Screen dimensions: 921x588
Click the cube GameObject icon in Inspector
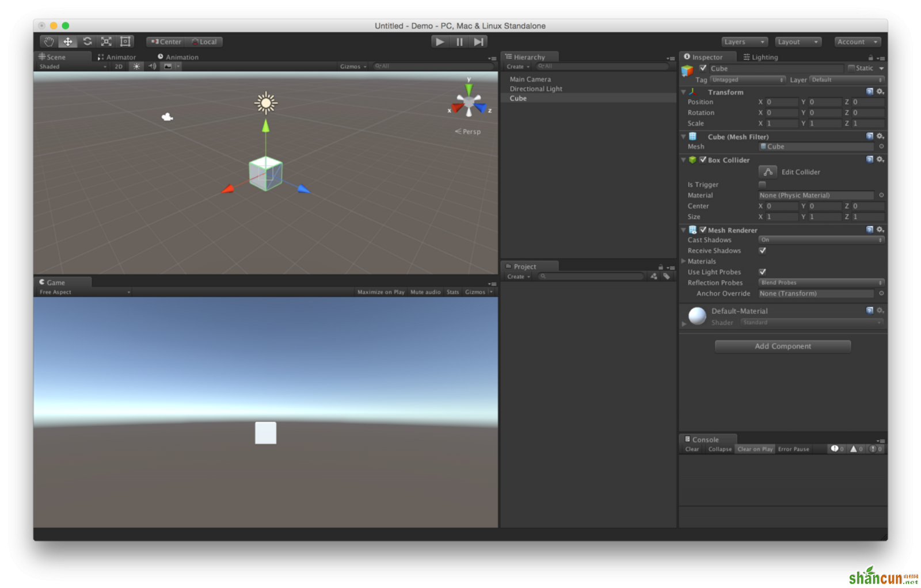point(687,70)
